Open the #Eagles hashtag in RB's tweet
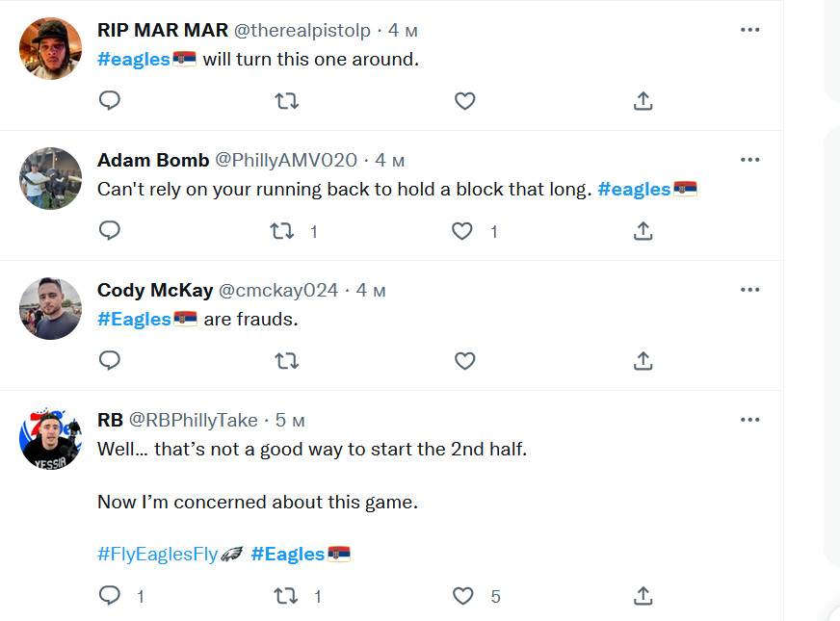840x621 pixels. 288,554
